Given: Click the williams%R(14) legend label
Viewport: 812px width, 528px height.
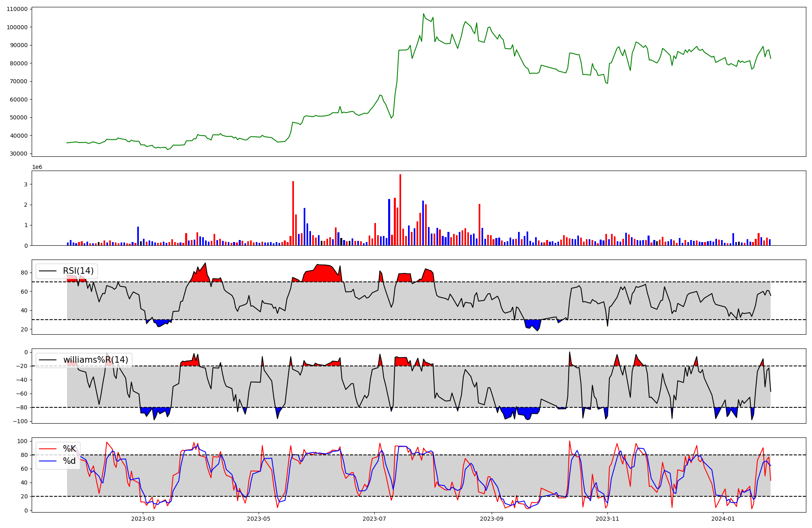Looking at the screenshot, I should (x=95, y=360).
